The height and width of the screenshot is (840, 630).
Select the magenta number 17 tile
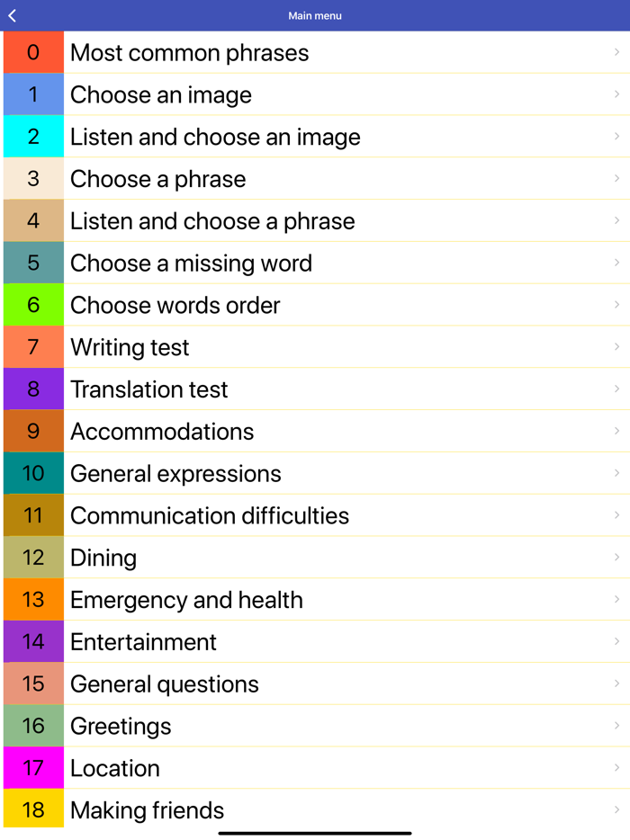(x=33, y=768)
